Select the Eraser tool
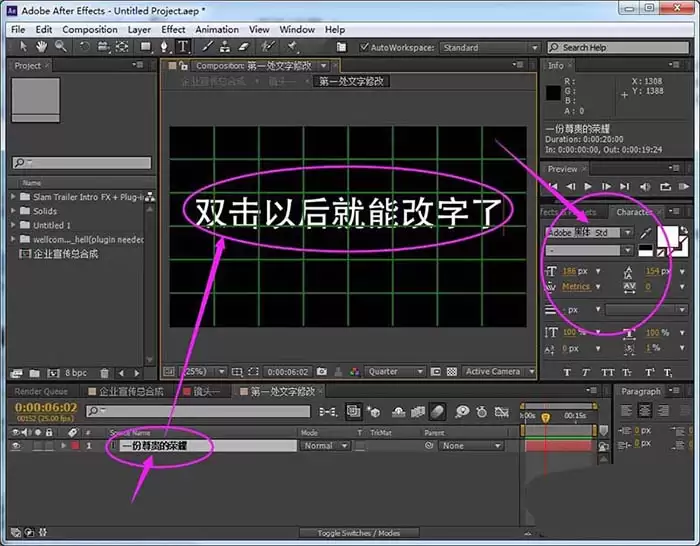The height and width of the screenshot is (546, 700). click(243, 46)
